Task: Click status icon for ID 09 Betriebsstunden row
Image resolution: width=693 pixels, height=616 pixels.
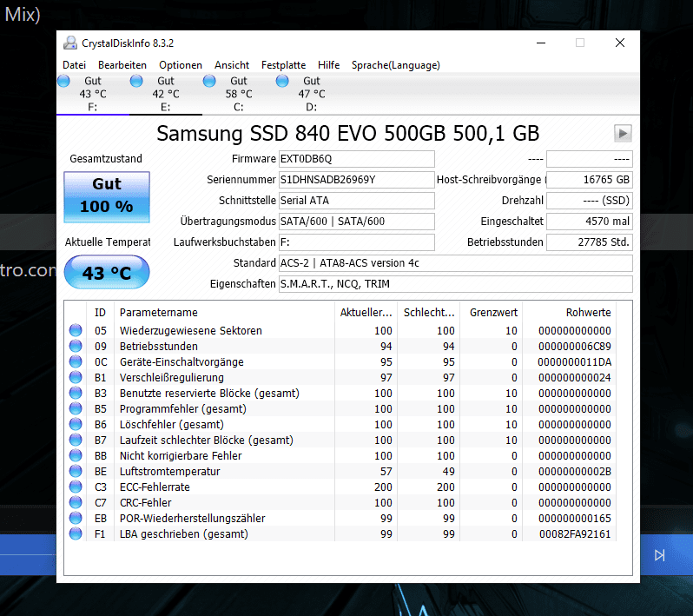Action: (76, 346)
